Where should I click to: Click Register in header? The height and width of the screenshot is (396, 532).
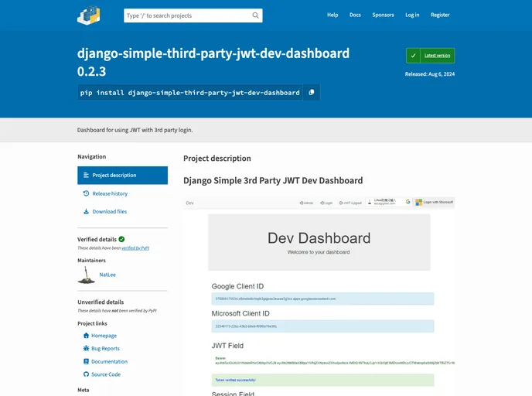click(440, 15)
